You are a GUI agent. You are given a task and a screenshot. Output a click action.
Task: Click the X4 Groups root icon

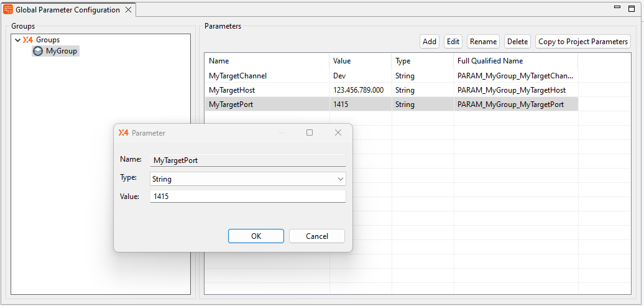28,40
